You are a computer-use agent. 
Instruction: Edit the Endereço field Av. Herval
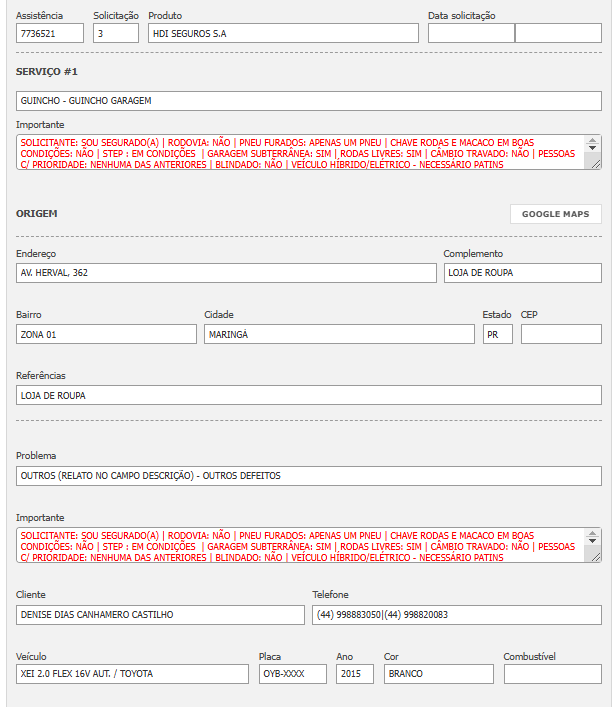(227, 273)
